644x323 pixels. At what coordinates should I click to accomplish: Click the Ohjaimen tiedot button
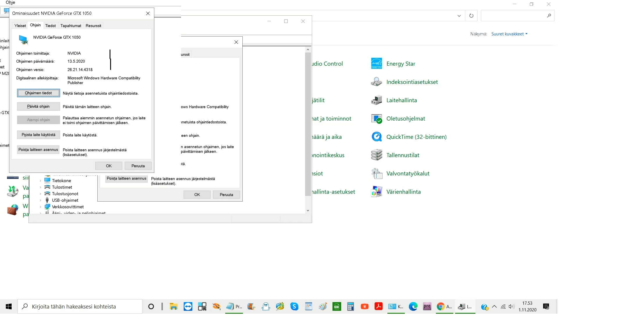tap(38, 93)
